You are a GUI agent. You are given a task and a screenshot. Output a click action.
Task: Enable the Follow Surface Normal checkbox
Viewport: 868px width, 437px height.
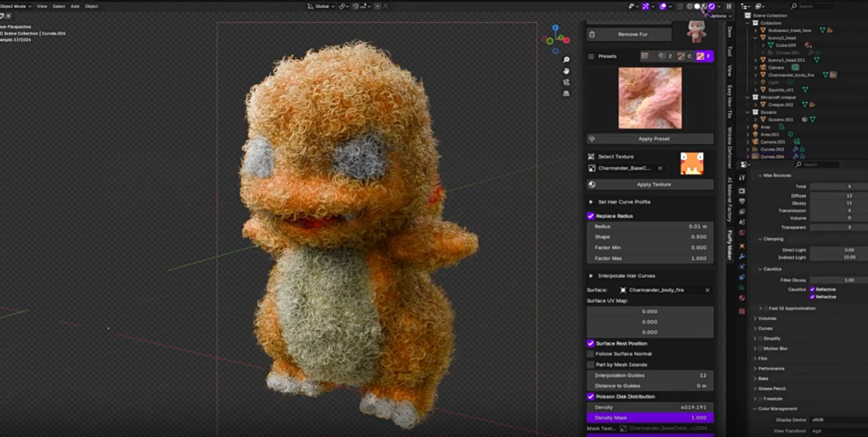pos(591,354)
